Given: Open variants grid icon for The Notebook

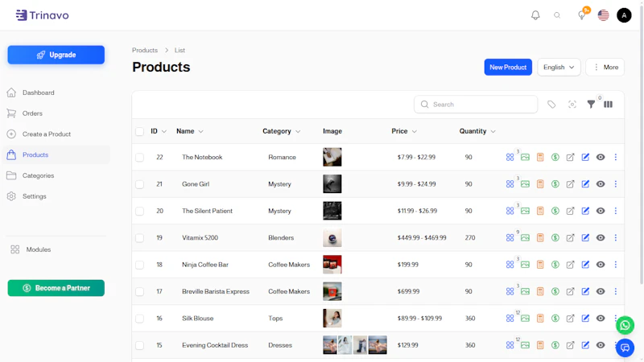Looking at the screenshot, I should click(x=510, y=157).
